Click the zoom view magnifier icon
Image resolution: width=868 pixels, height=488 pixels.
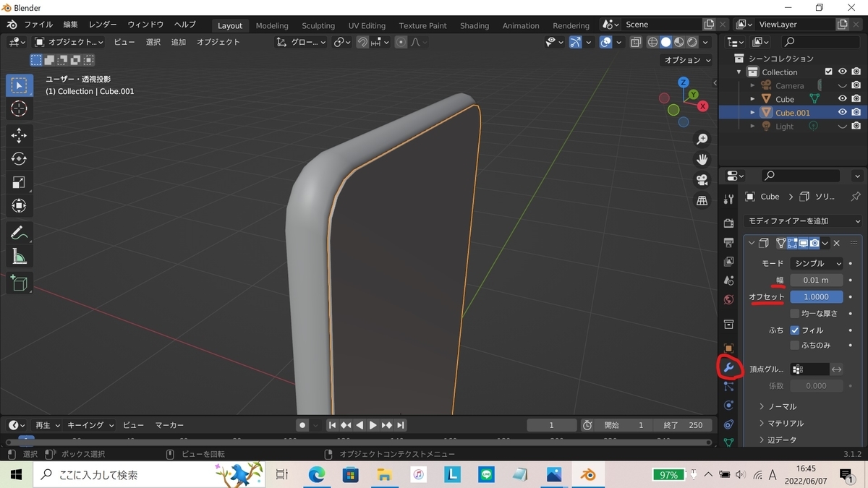[x=702, y=139]
